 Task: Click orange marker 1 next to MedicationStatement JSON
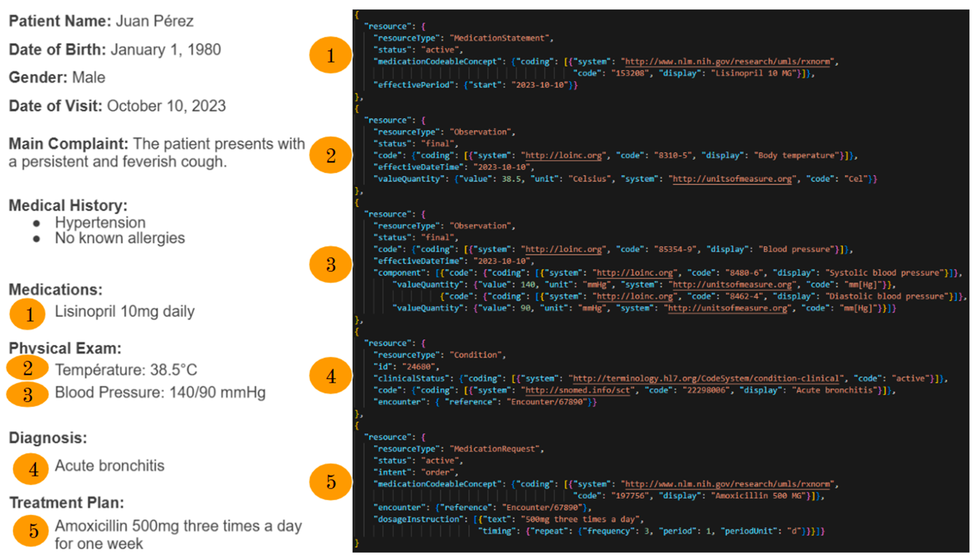[331, 55]
